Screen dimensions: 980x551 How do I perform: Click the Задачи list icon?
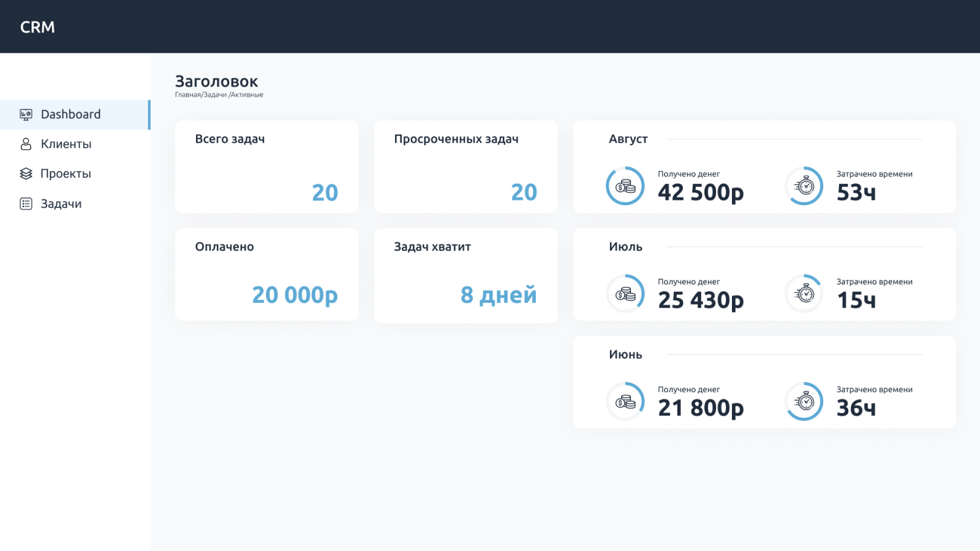tap(26, 203)
